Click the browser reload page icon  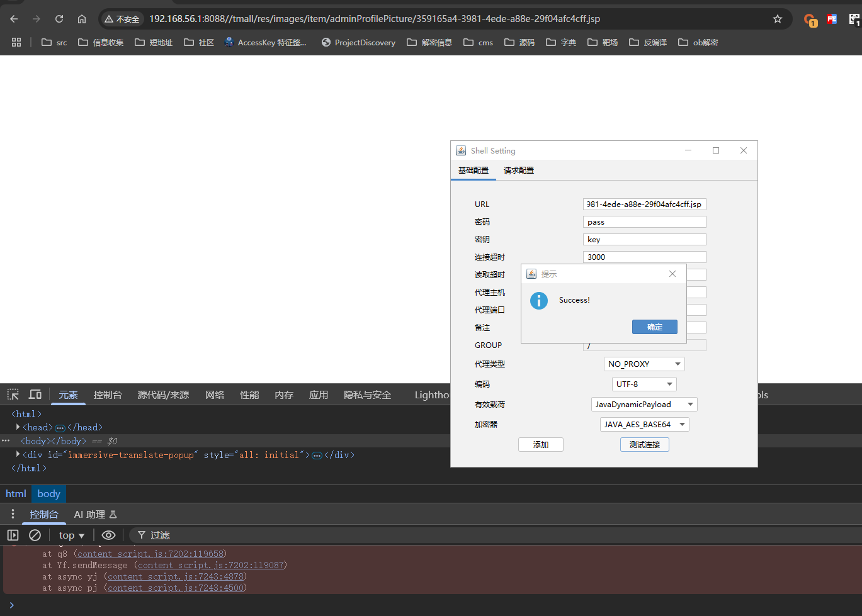pos(59,19)
